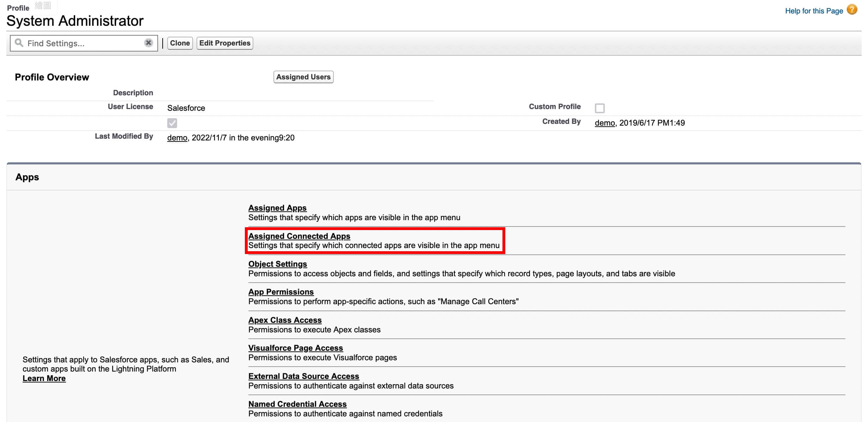Select the Salesforce user license value

pos(186,108)
